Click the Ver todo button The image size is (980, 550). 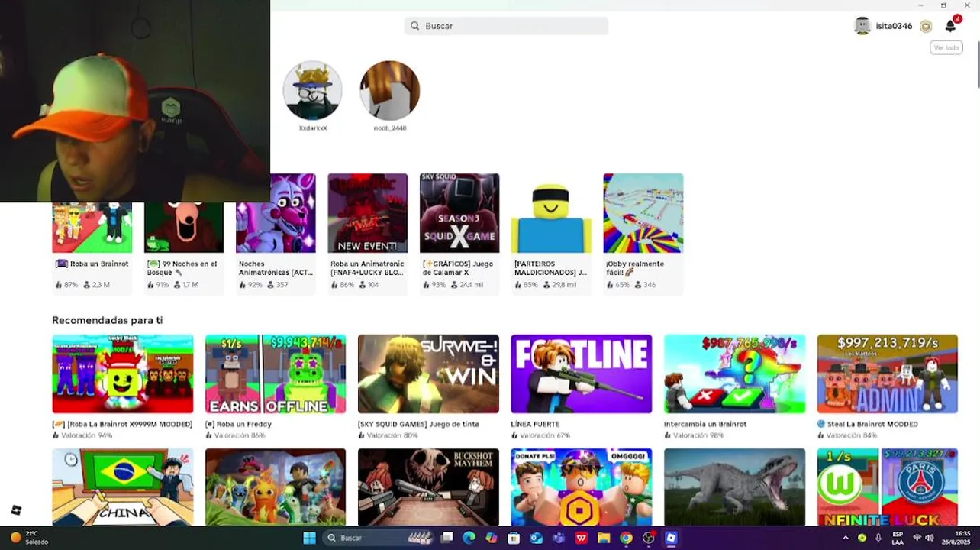[x=946, y=47]
